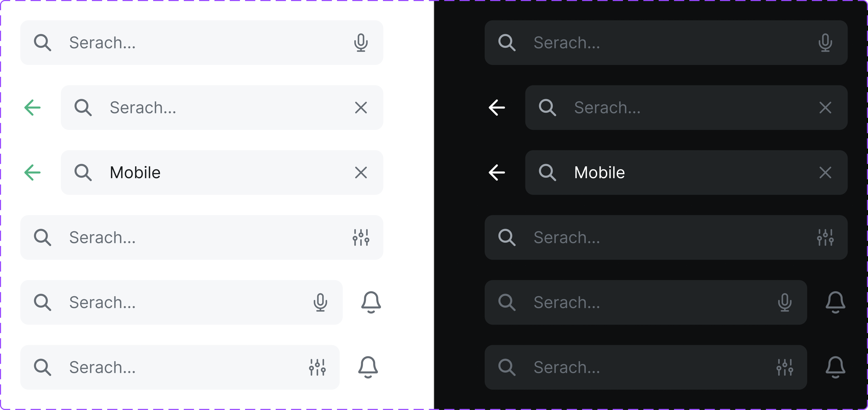
Task: Select the magnifier icon inside the dark Mobile field
Action: click(x=547, y=173)
